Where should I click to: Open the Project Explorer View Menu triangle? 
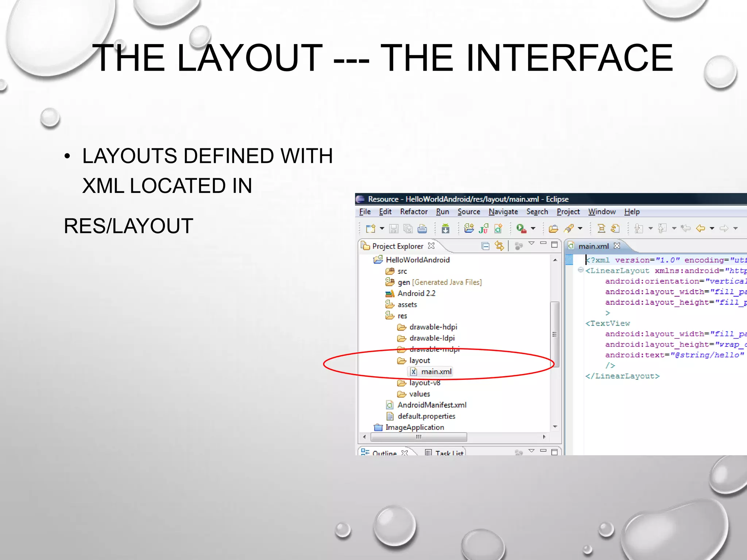(531, 243)
